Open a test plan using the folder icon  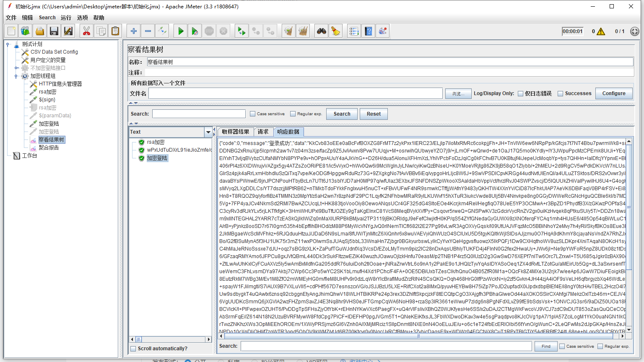click(40, 31)
